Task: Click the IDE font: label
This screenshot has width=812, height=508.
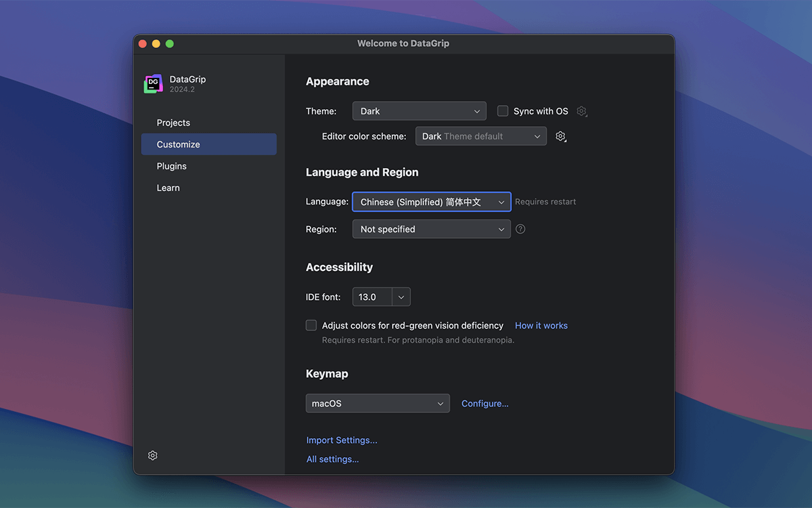Action: click(323, 297)
